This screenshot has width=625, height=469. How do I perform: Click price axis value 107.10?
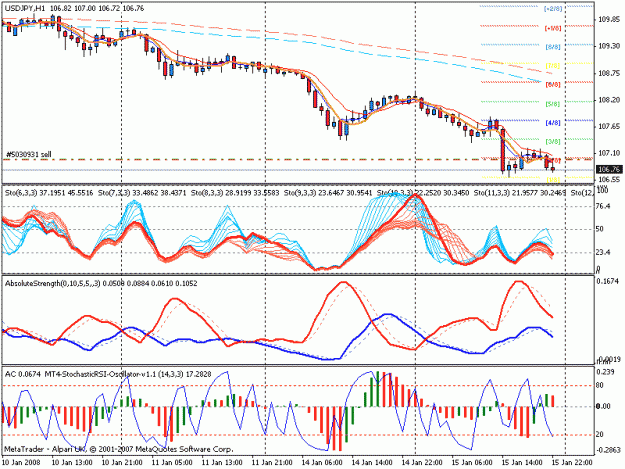pyautogui.click(x=609, y=153)
